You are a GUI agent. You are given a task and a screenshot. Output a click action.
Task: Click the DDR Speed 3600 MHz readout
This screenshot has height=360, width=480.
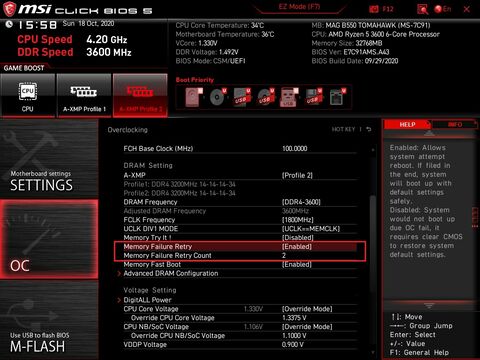[x=74, y=52]
